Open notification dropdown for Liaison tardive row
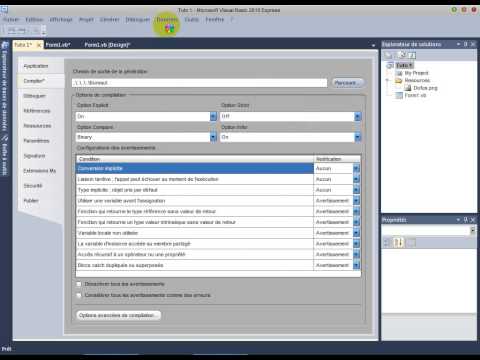This screenshot has width=480, height=360. 356,179
